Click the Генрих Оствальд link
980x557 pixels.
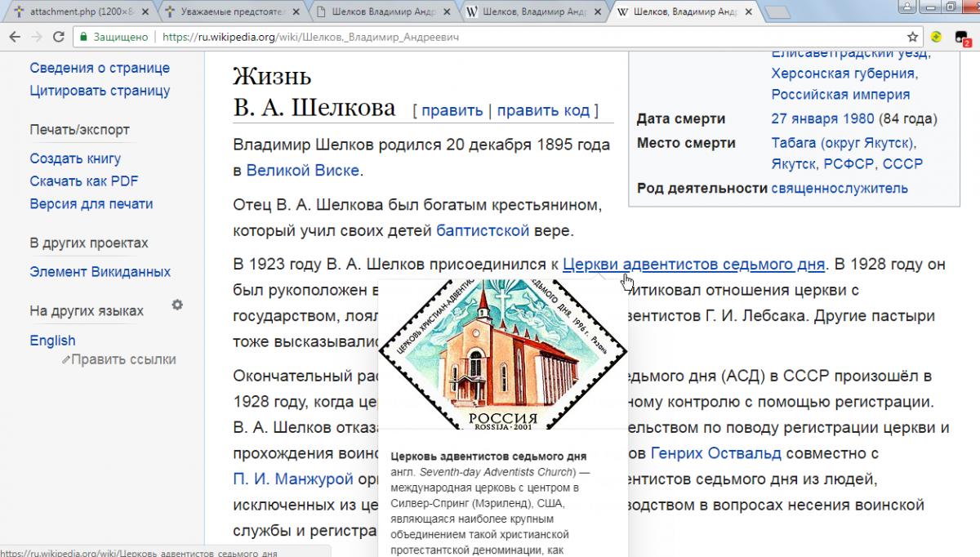point(715,452)
